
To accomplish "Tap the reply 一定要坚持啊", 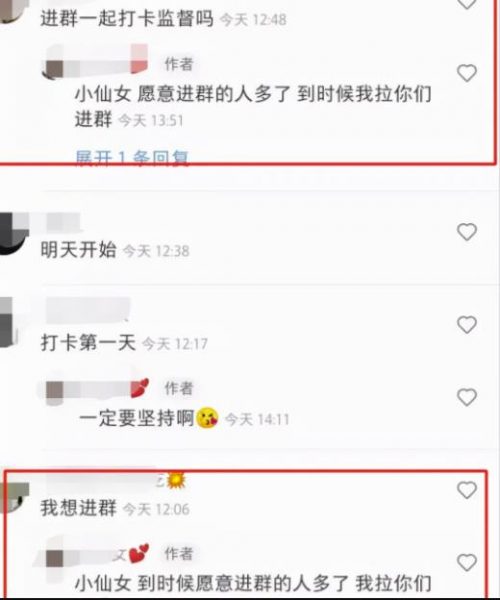I will [x=149, y=418].
